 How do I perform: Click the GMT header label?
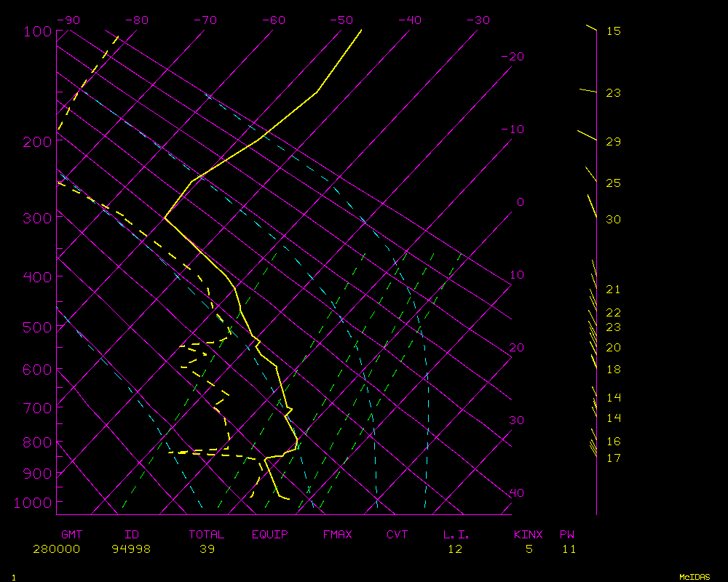[71, 535]
